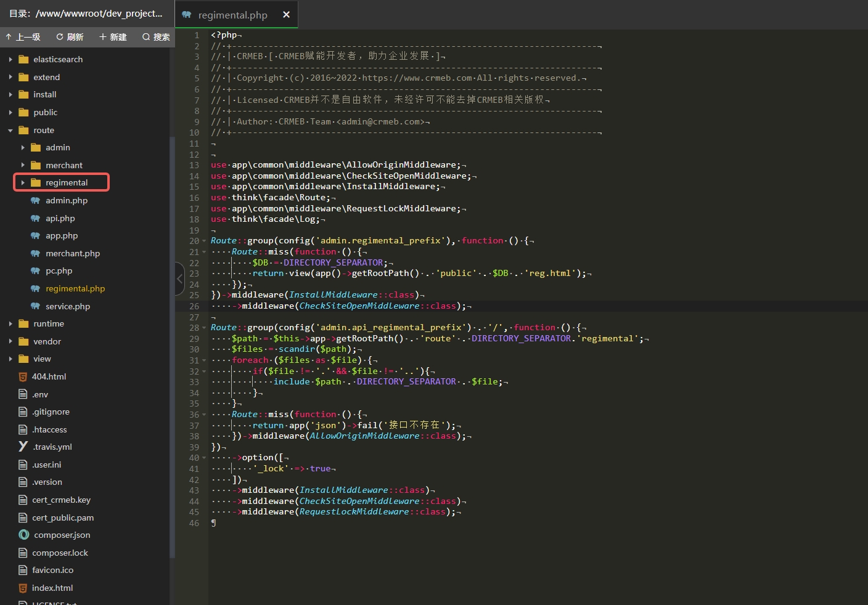The image size is (868, 605).
Task: Click the Copyright comment on line 5
Action: point(399,78)
